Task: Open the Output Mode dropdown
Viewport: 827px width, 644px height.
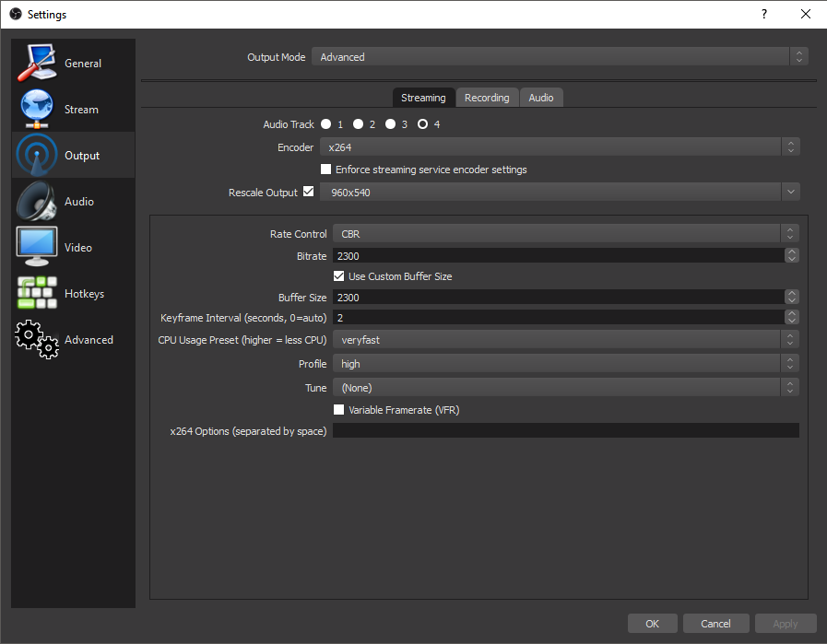Action: [560, 57]
